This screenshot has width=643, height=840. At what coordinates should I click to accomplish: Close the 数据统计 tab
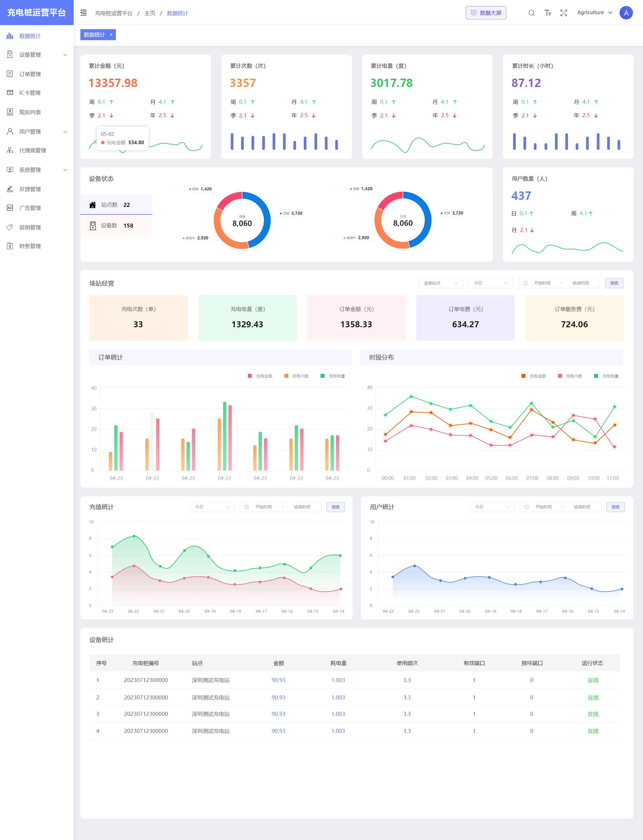pos(112,35)
